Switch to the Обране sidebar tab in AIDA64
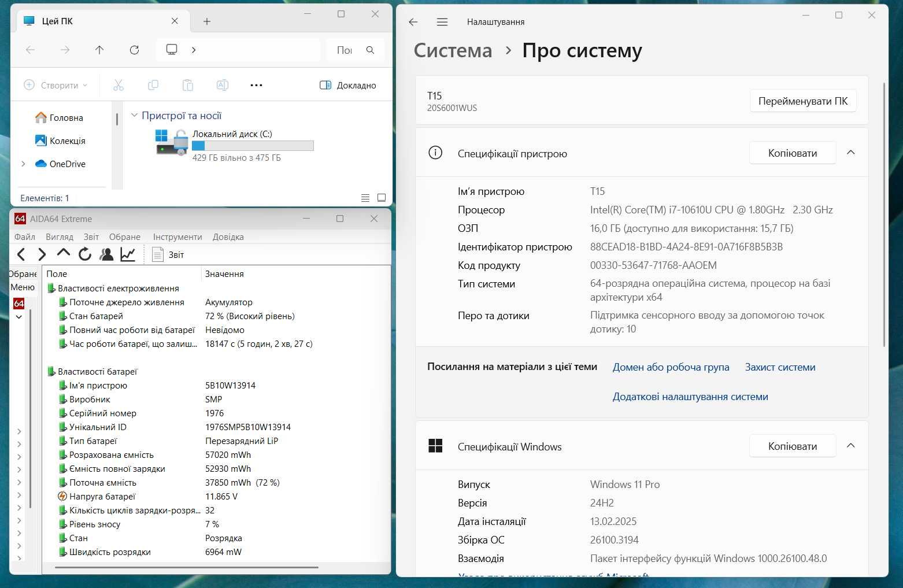903x588 pixels. pos(23,273)
